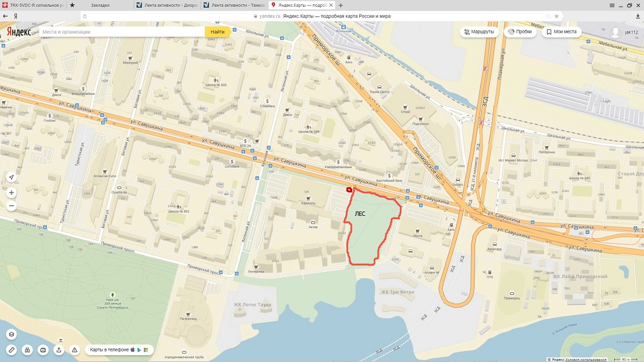Click the Найти search button
This screenshot has width=644, height=362.
217,32
